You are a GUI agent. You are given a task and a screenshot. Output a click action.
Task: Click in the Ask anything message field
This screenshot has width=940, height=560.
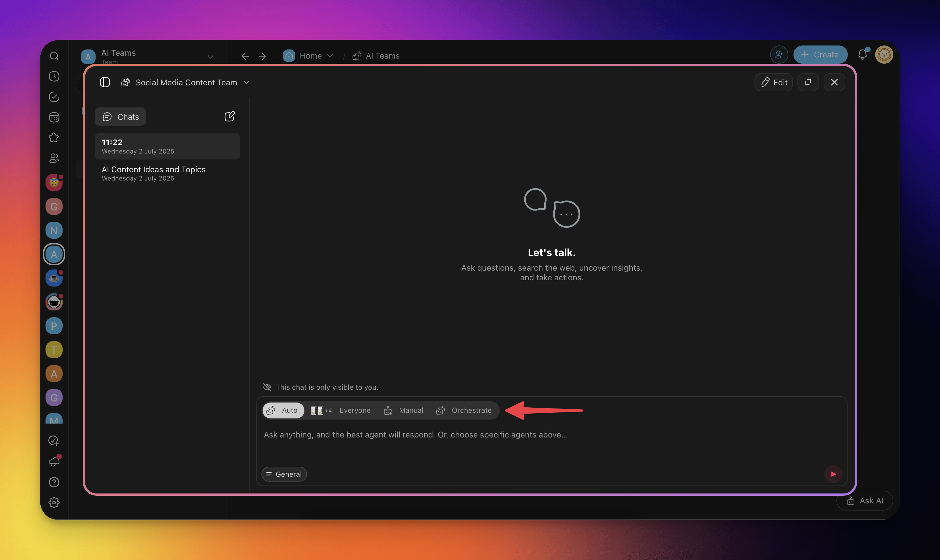(415, 435)
